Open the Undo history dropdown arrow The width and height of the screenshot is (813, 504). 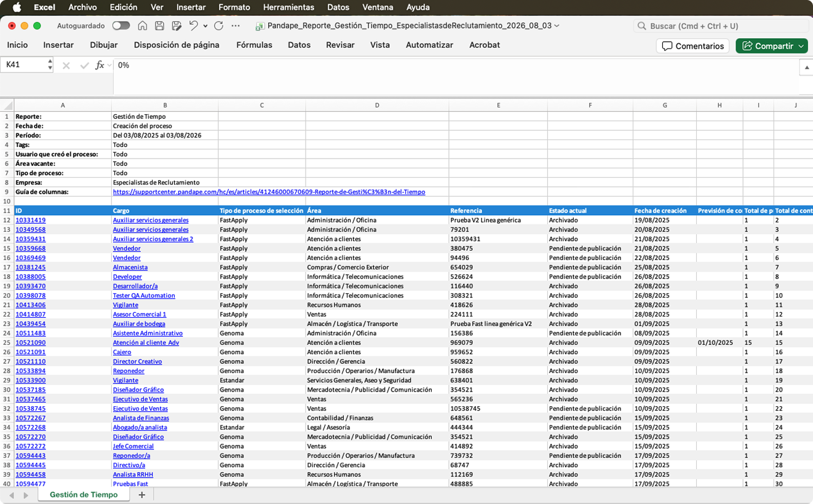pyautogui.click(x=205, y=26)
